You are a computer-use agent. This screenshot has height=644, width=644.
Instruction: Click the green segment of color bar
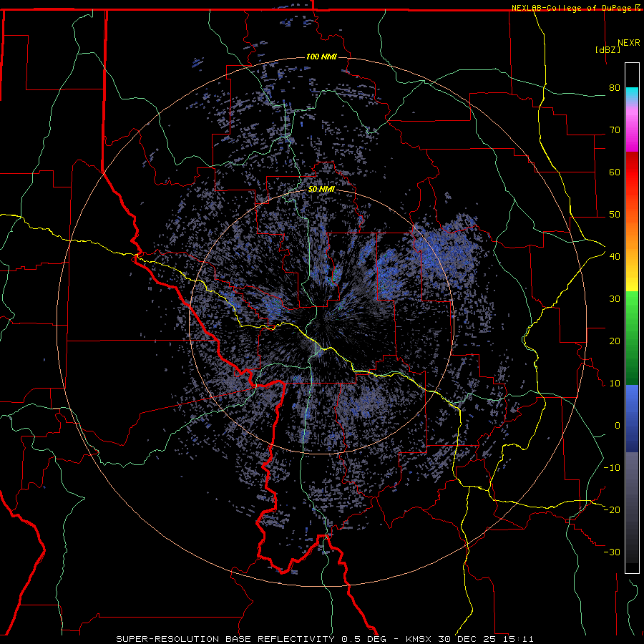(x=632, y=338)
